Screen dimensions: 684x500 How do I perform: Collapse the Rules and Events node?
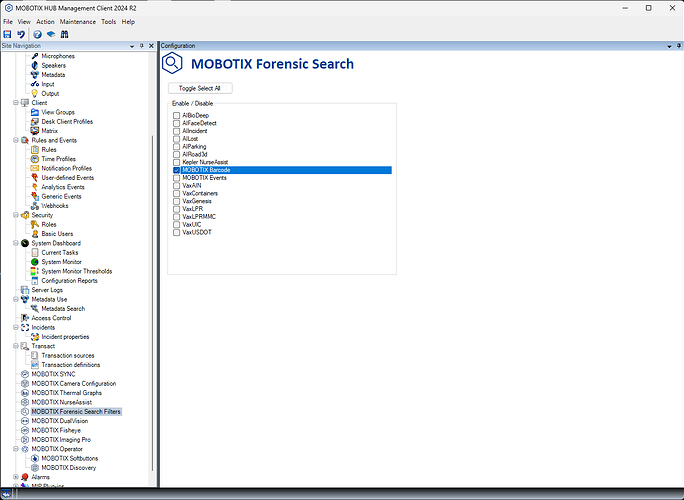click(x=16, y=140)
